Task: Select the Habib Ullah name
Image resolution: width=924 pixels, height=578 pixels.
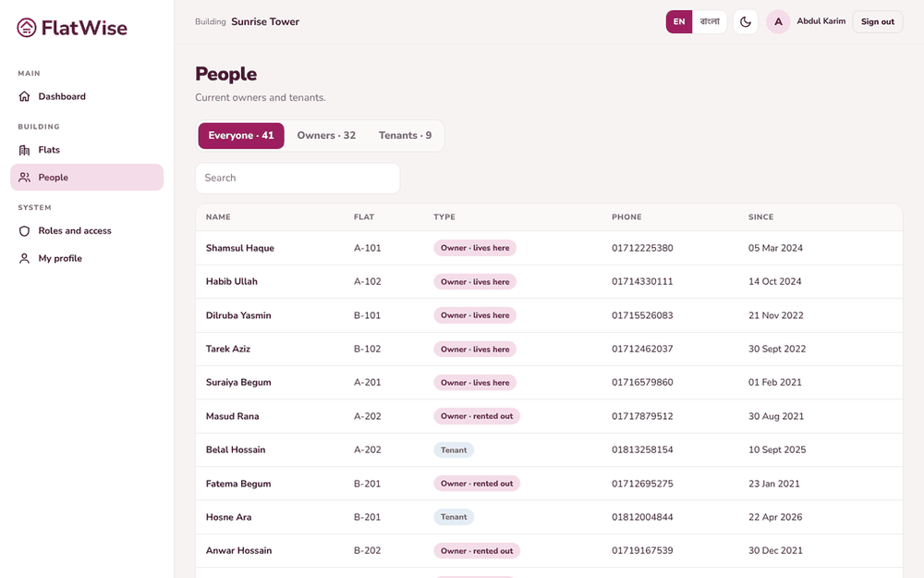Action: (232, 282)
